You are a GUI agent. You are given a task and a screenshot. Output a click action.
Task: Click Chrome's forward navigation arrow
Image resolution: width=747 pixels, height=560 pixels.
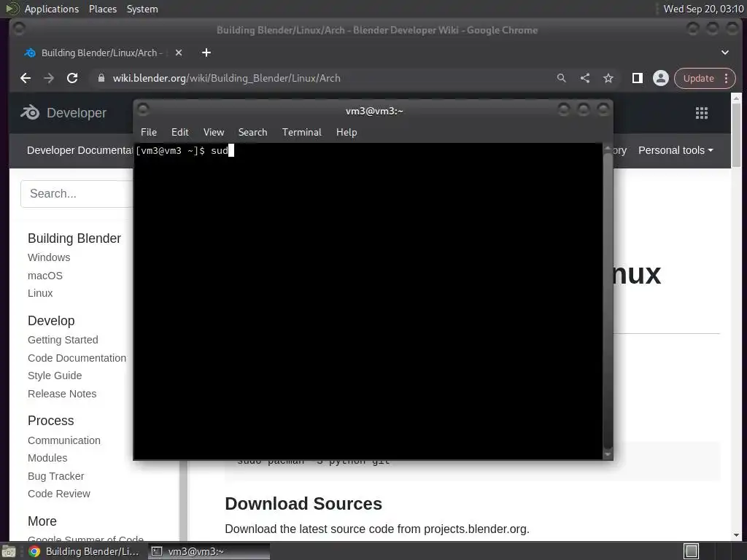pos(49,78)
